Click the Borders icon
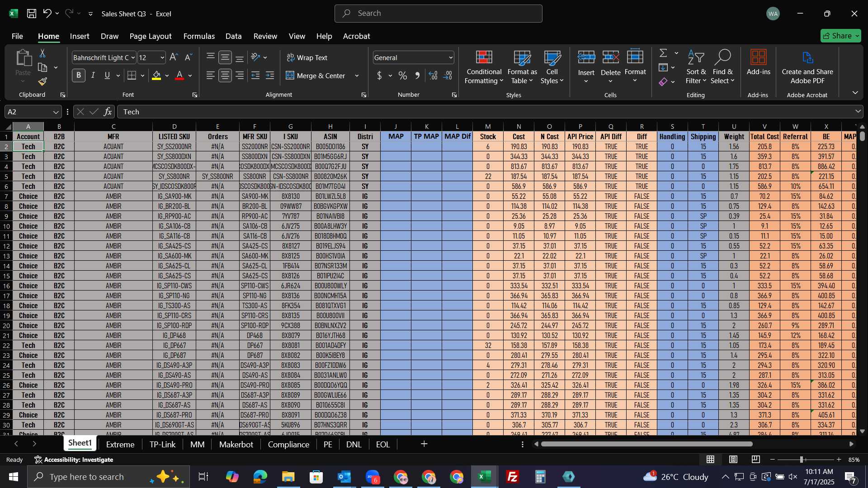The image size is (868, 488). (x=132, y=75)
